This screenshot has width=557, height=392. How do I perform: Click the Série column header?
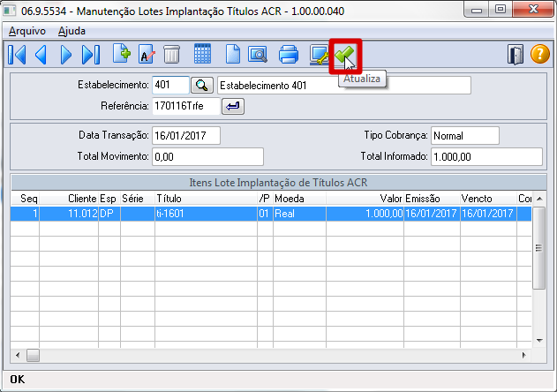click(138, 199)
